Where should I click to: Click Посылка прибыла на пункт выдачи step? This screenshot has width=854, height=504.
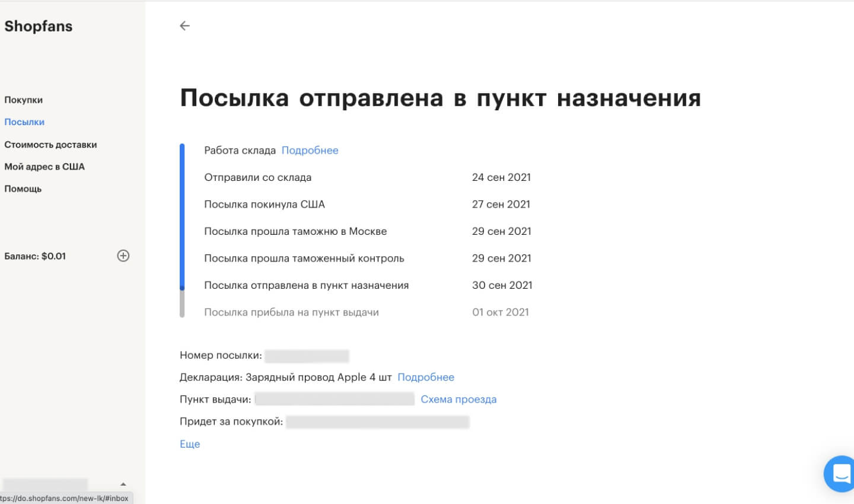pos(291,312)
